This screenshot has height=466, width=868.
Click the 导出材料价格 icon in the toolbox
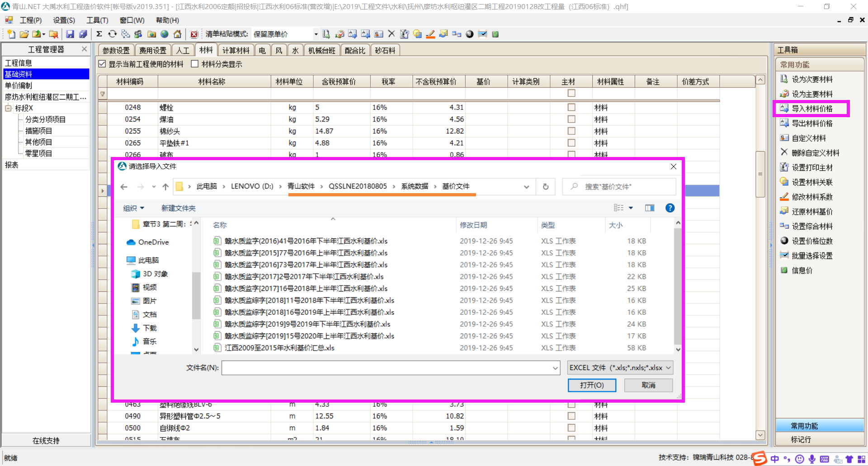coord(784,123)
